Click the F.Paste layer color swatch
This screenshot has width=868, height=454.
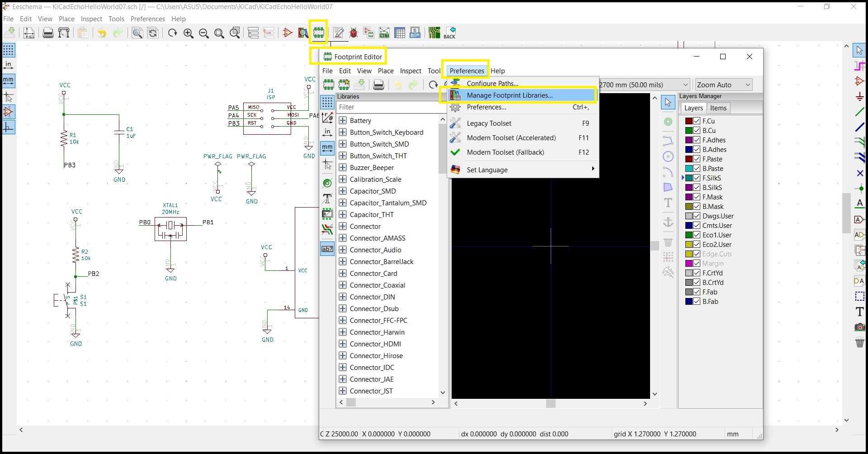tap(689, 159)
